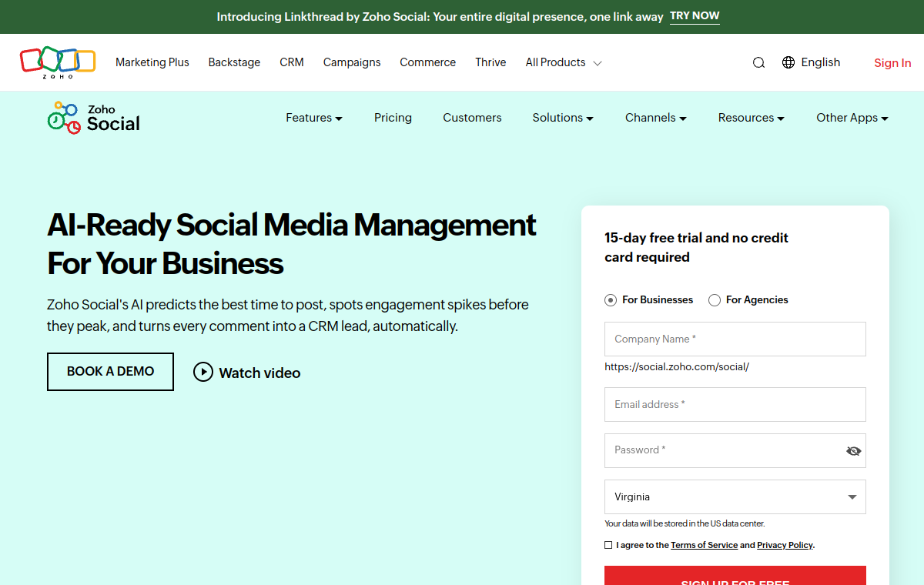Click the social.zoho.com URL text

677,367
